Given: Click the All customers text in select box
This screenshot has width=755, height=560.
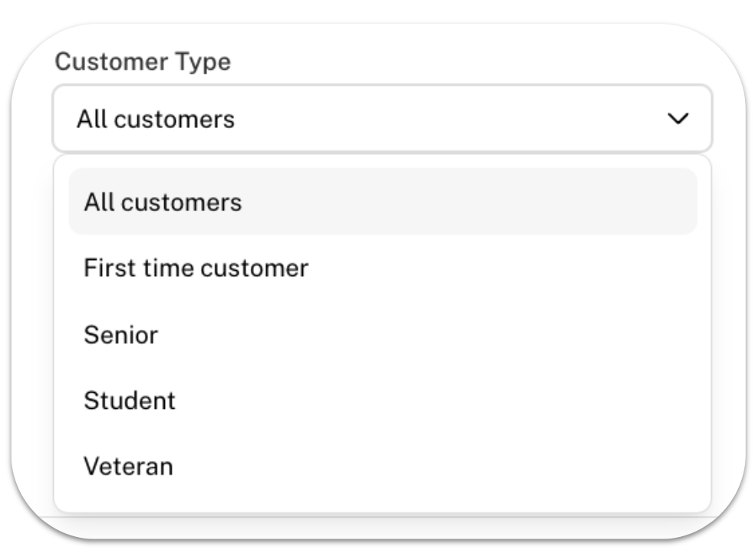Looking at the screenshot, I should click(x=156, y=119).
